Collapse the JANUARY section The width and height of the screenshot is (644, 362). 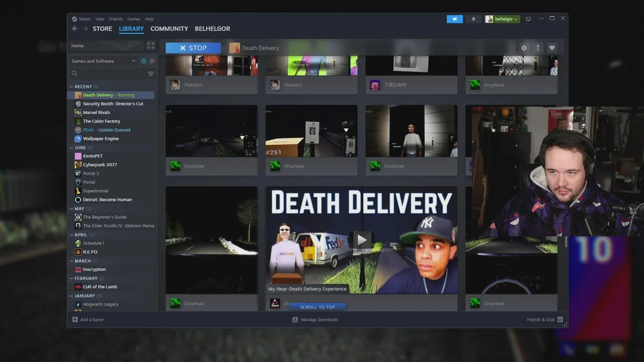point(71,296)
